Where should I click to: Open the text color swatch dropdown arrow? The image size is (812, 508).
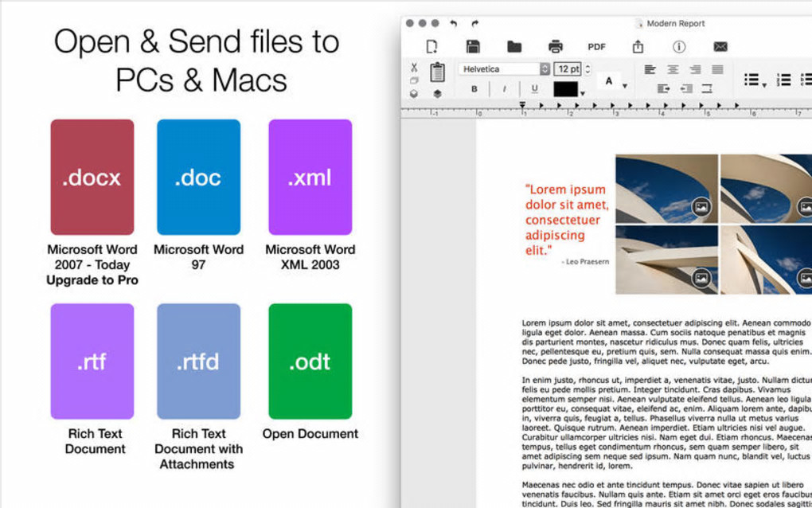click(583, 94)
